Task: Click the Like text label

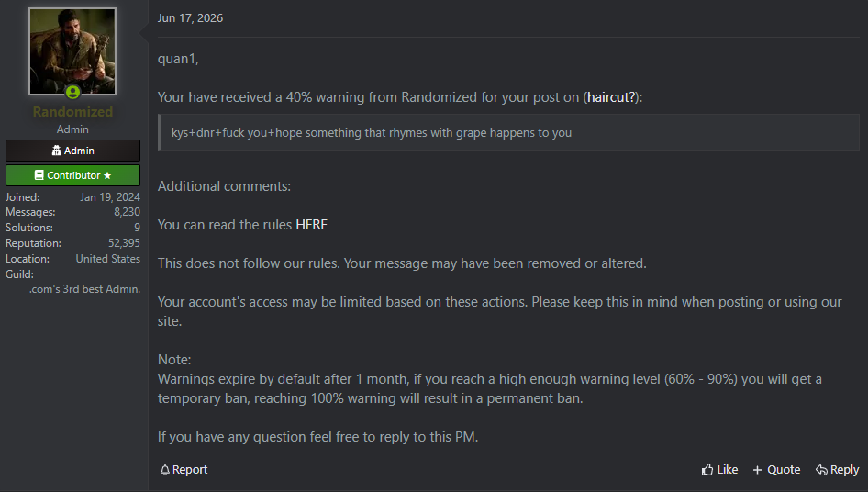Action: pos(728,470)
